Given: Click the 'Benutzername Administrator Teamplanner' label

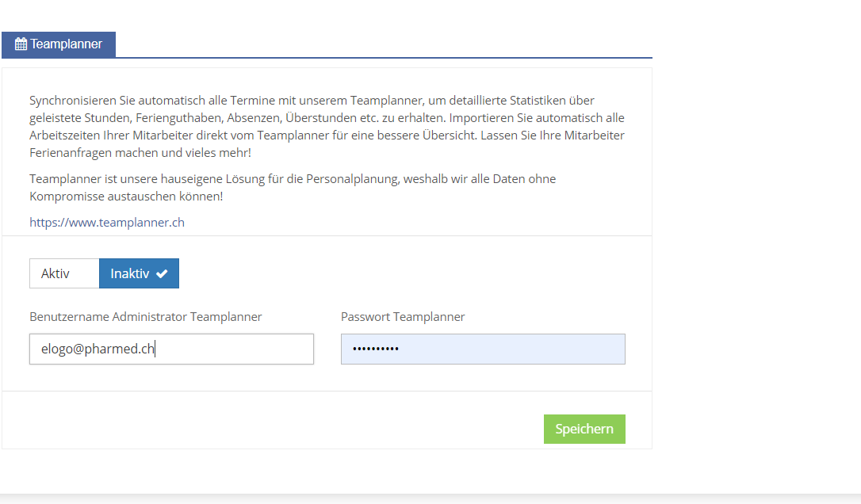Looking at the screenshot, I should (146, 317).
